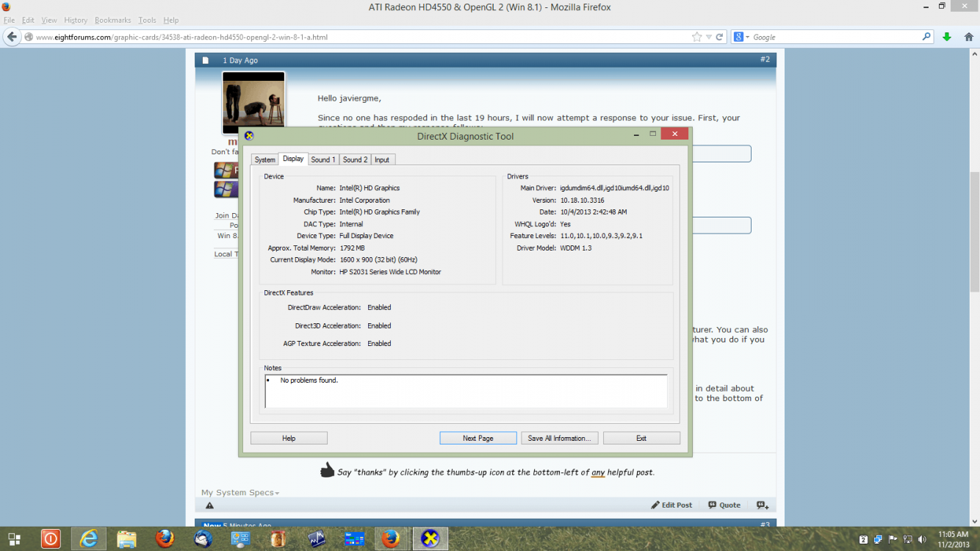Reload the page with the refresh icon
Screen dimensions: 980x551
[x=720, y=37]
